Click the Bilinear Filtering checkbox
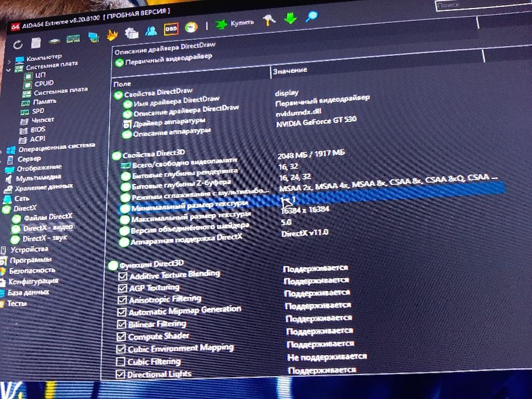 [121, 324]
